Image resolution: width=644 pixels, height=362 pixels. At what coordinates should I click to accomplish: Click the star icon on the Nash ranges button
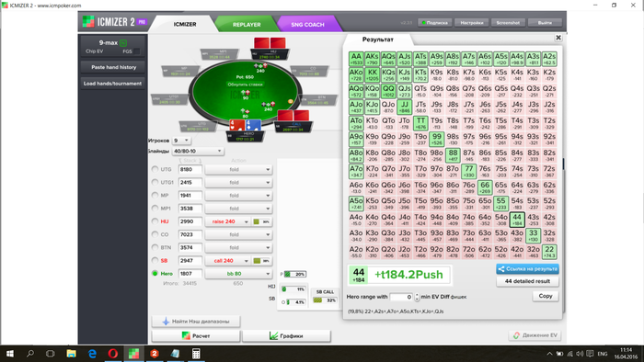[166, 322]
